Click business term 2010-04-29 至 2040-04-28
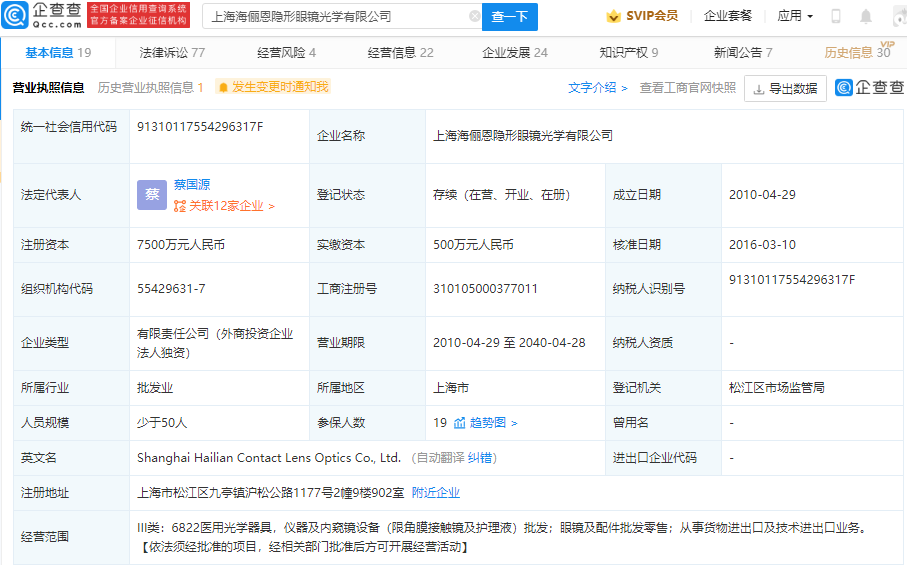This screenshot has height=565, width=907. [x=509, y=343]
